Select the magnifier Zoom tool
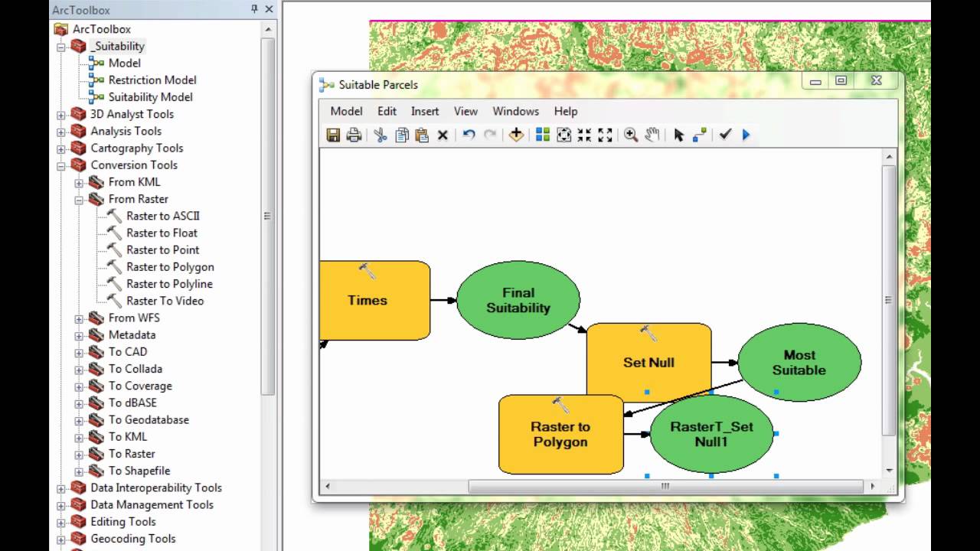 (x=631, y=135)
